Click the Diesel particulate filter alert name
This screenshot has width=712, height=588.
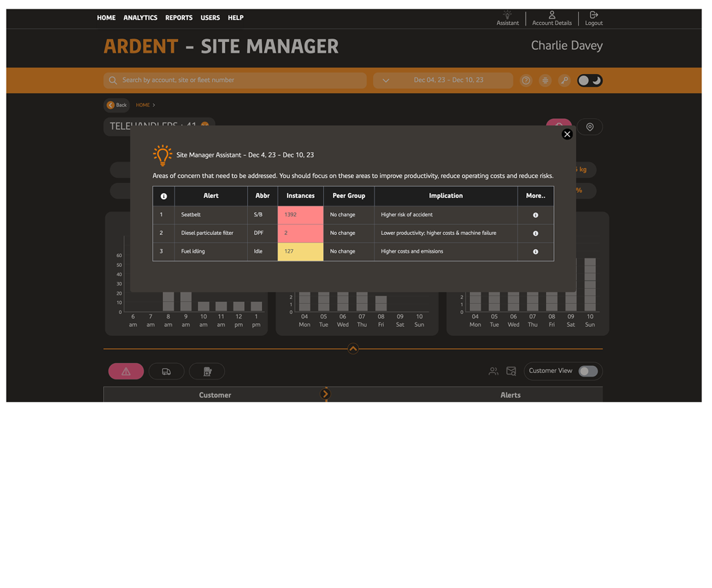point(207,233)
